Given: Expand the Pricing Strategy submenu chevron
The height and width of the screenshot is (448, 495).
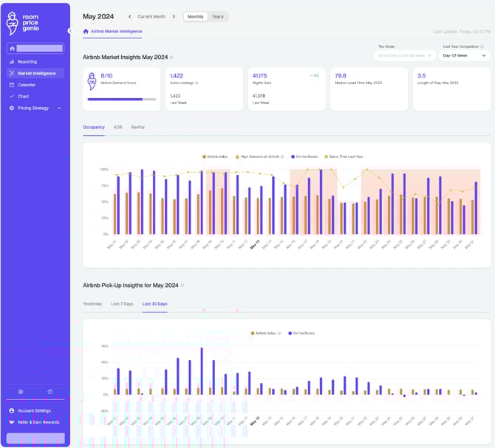Looking at the screenshot, I should tap(59, 108).
